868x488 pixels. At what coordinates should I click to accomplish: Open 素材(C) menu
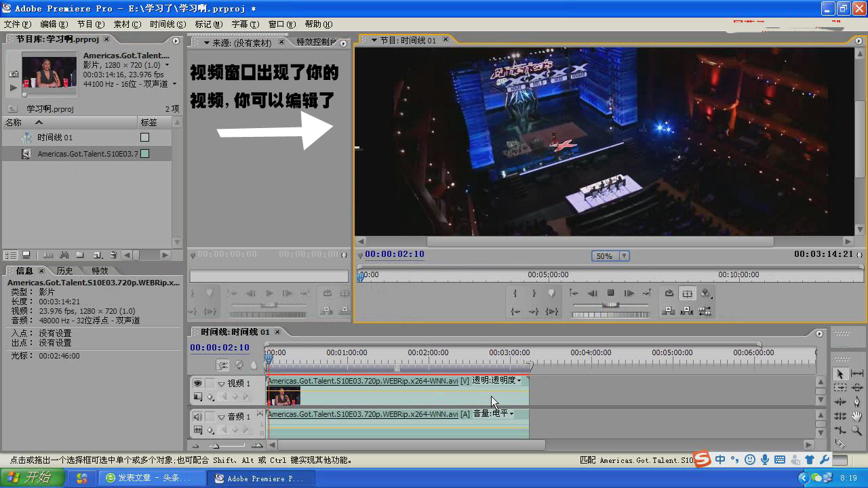click(x=127, y=24)
